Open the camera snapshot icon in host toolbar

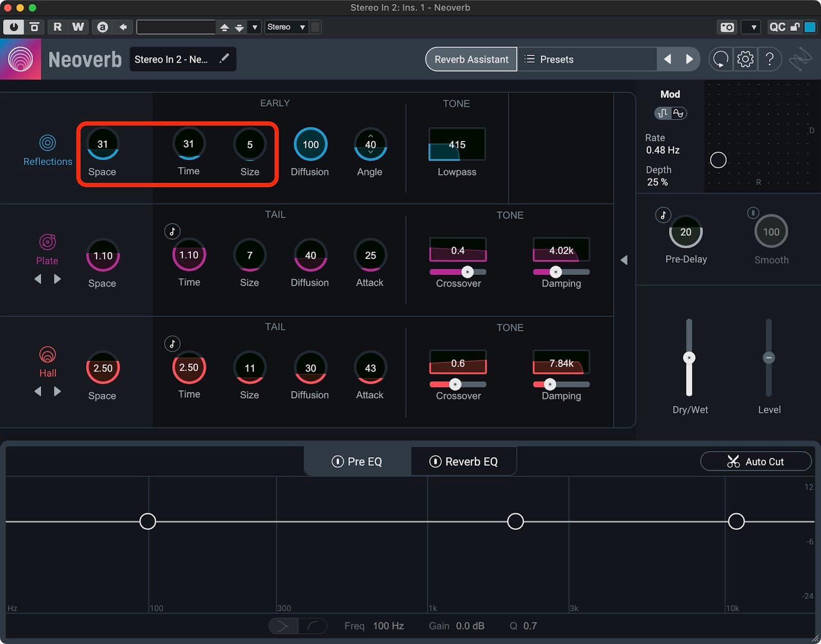tap(728, 27)
